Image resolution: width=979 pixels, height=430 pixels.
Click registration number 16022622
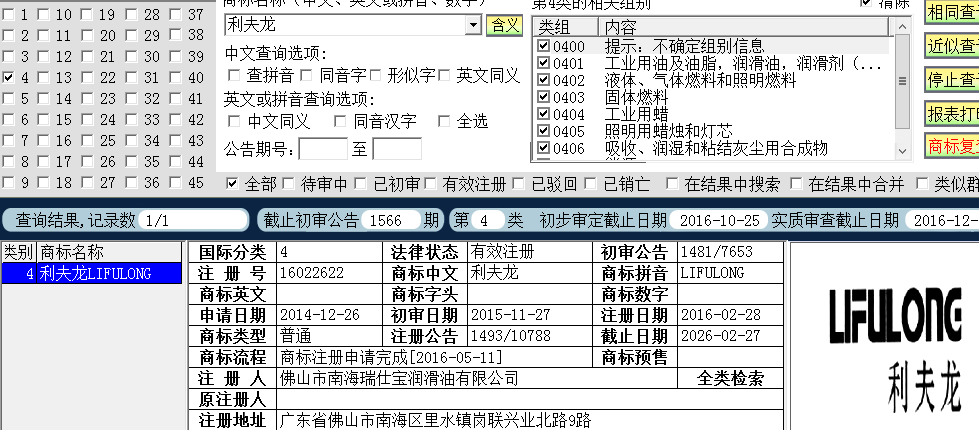[x=312, y=273]
